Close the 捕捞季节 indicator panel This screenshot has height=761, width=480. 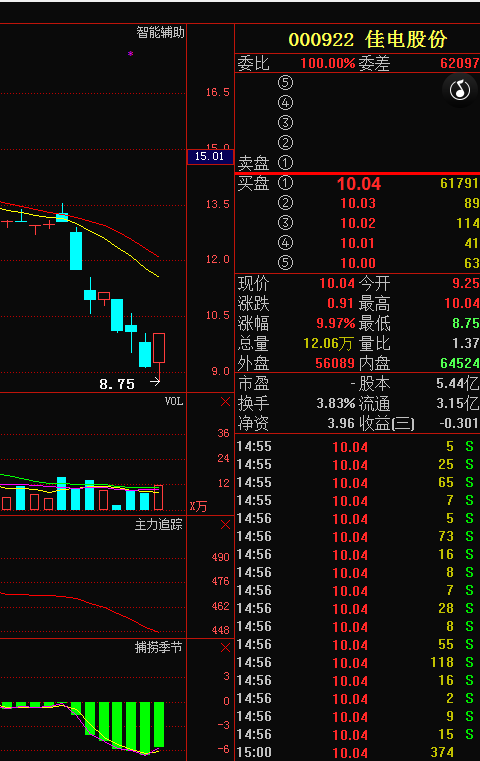pos(225,647)
